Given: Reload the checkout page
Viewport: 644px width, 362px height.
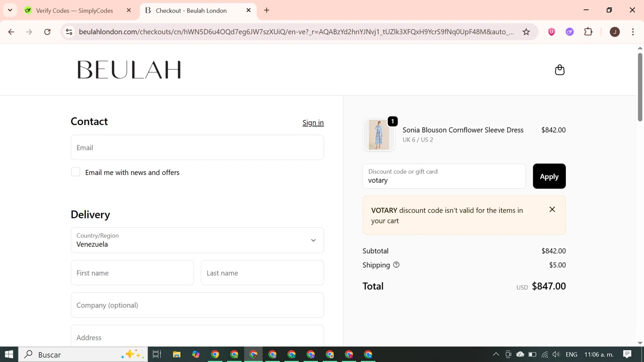Looking at the screenshot, I should click(x=48, y=32).
